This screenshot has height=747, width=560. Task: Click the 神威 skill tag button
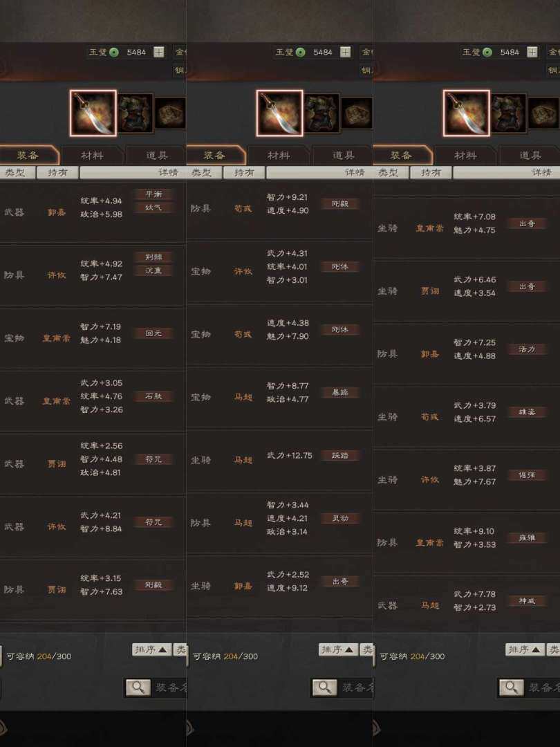coord(527,601)
